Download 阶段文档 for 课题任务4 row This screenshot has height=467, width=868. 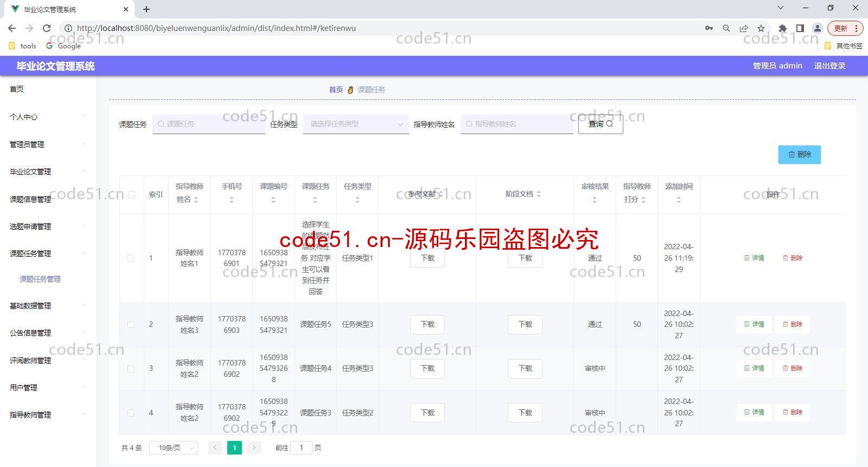[525, 368]
